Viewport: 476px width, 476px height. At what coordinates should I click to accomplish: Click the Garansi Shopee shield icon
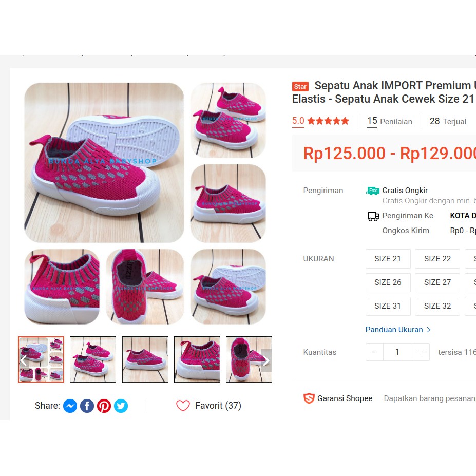coord(309,398)
